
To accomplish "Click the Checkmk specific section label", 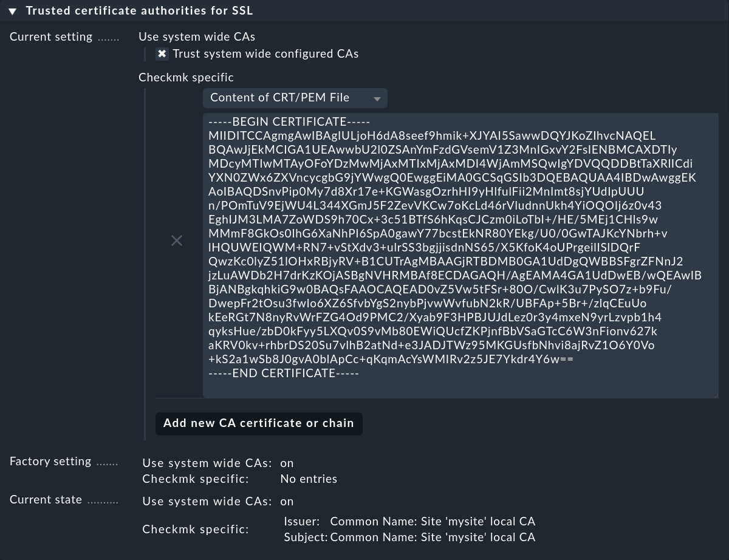I will [186, 77].
